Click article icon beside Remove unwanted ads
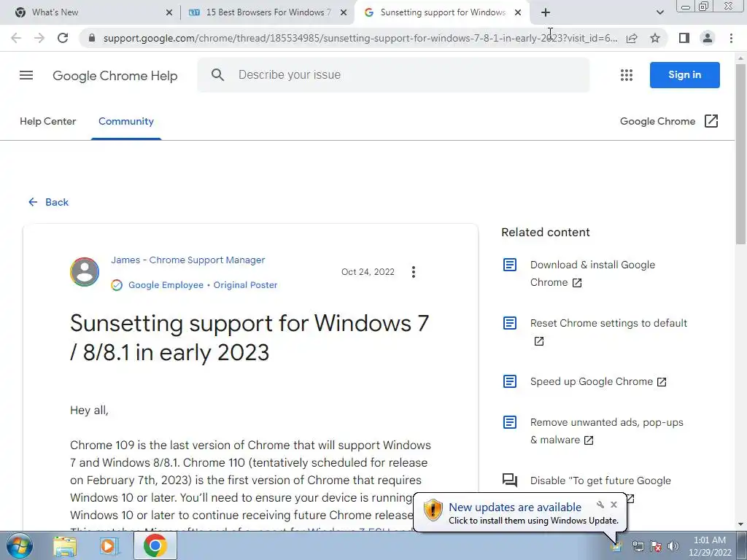Image resolution: width=747 pixels, height=560 pixels. click(x=510, y=422)
